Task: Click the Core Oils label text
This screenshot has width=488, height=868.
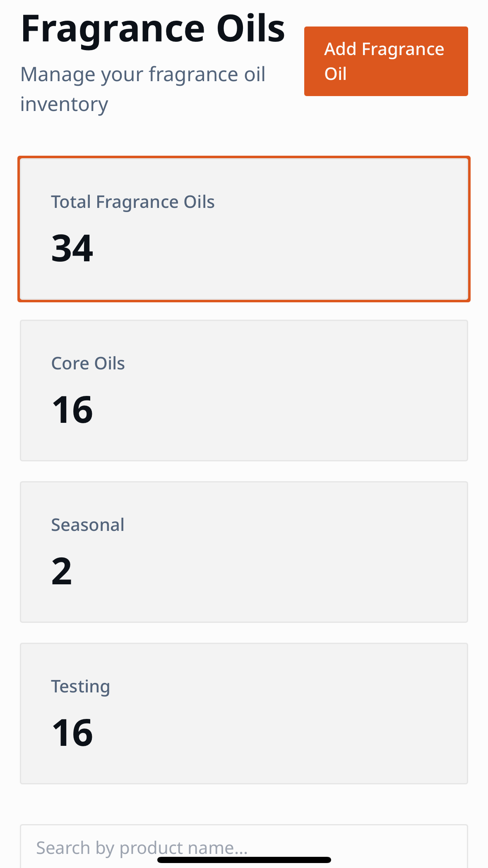Action: tap(88, 363)
